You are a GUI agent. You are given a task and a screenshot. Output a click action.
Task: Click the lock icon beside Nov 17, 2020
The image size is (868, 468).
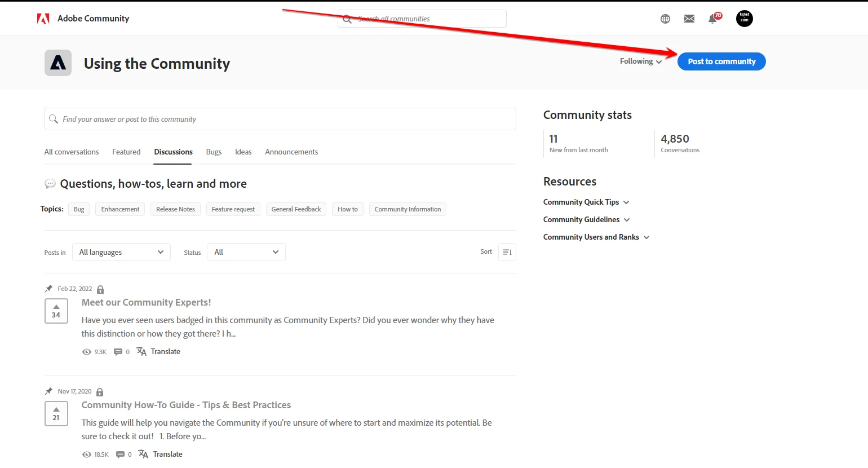point(100,392)
